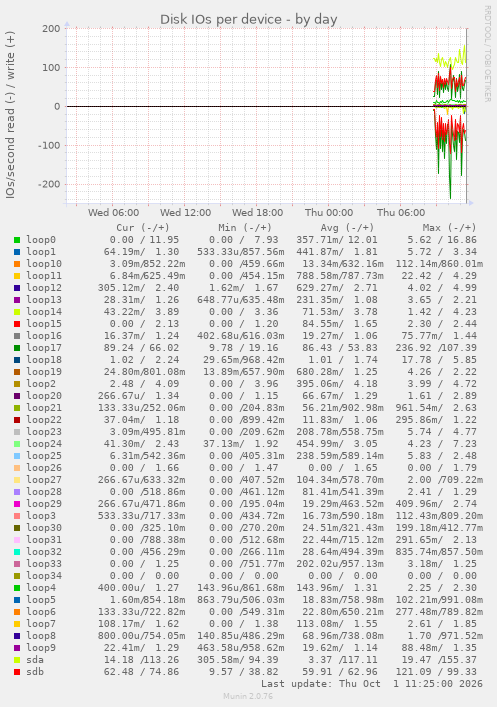Click the green legend swatch beside loop0

click(17, 240)
